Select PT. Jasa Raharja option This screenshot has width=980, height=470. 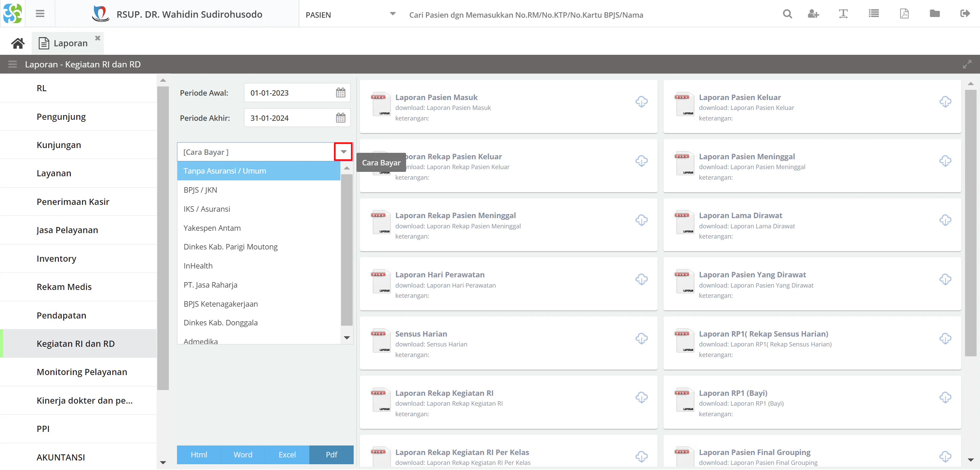(258, 285)
